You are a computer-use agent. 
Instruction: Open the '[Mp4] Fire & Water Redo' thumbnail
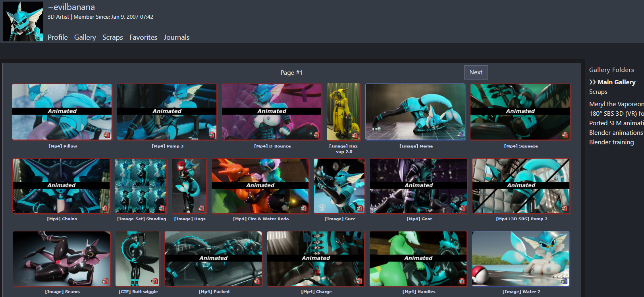pyautogui.click(x=260, y=186)
